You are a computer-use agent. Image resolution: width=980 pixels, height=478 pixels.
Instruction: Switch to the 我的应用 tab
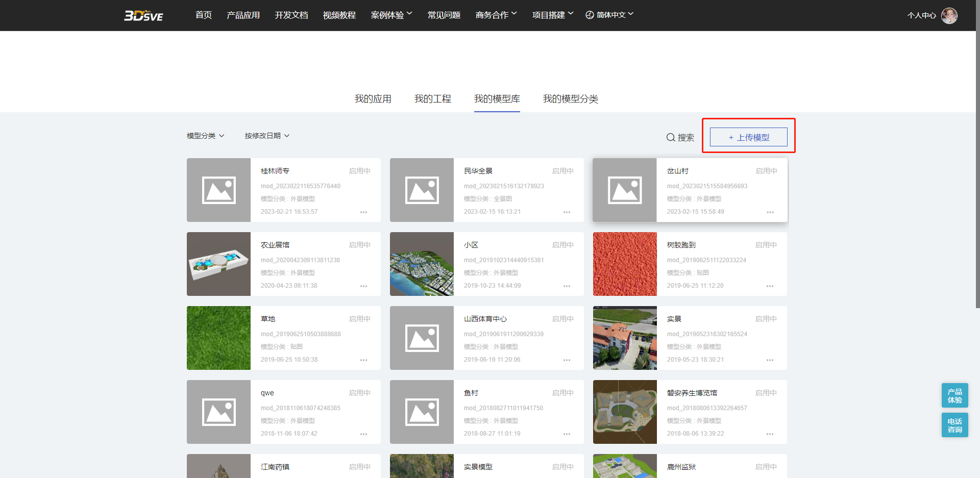[x=373, y=99]
